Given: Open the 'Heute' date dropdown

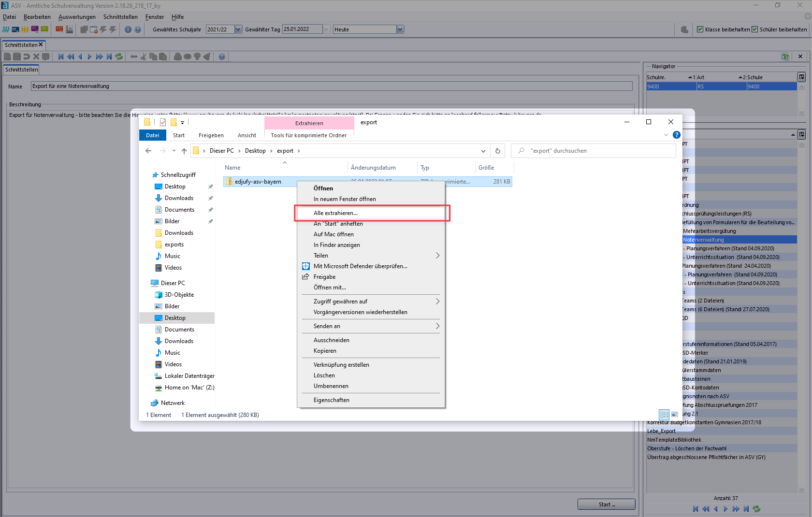Looking at the screenshot, I should click(400, 29).
